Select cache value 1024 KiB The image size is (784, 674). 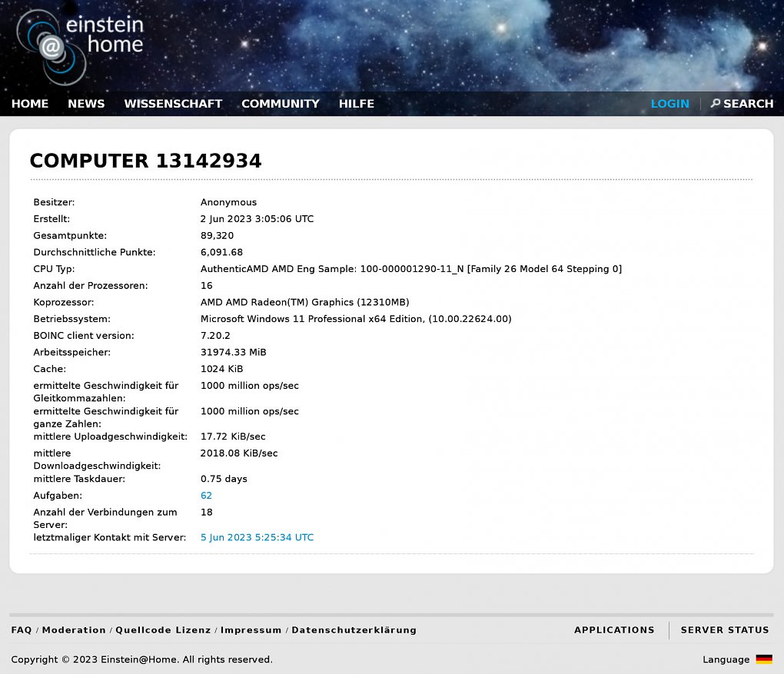tap(221, 369)
